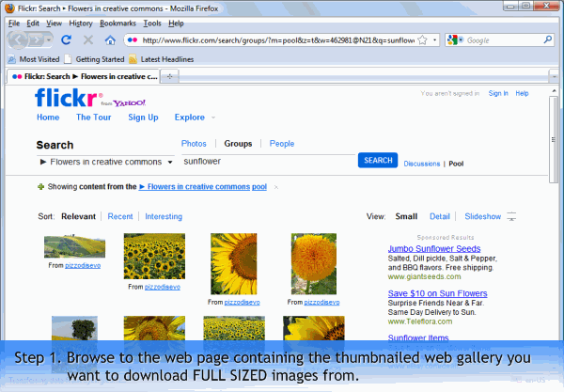Click the flickr logo
This screenshot has width=564, height=392.
tap(66, 98)
